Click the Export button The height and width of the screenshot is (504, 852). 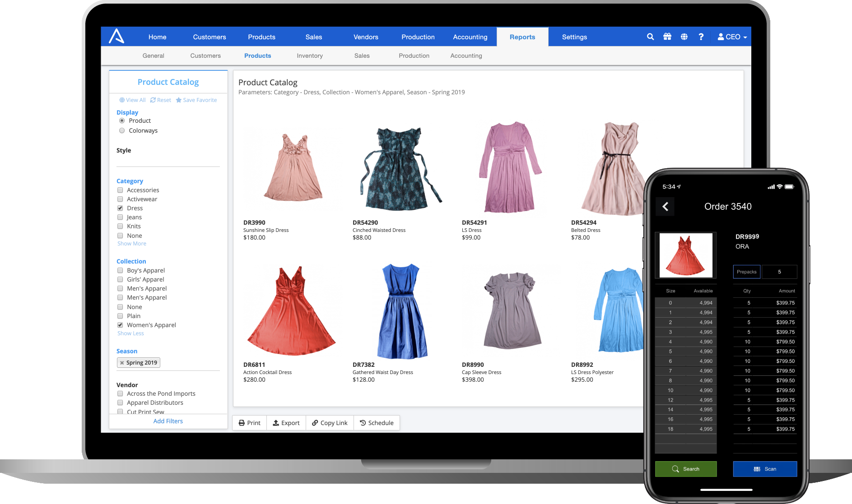click(286, 423)
